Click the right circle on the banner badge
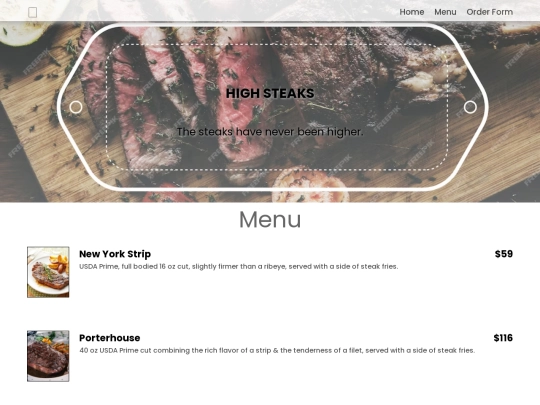Screen dimensions: 540x405 tap(470, 107)
